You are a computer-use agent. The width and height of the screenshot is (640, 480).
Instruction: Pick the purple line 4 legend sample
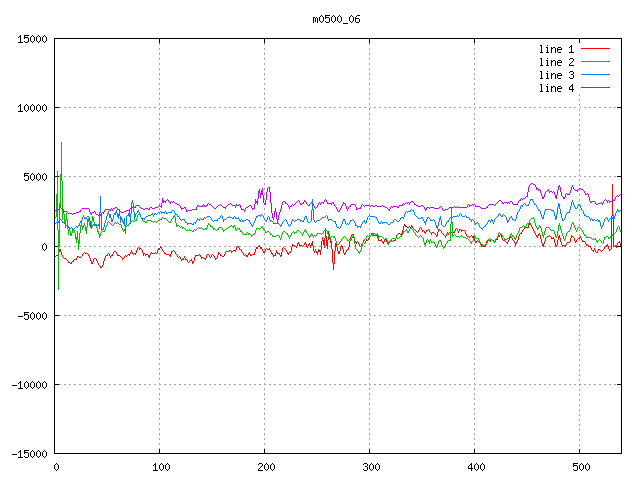[596, 88]
